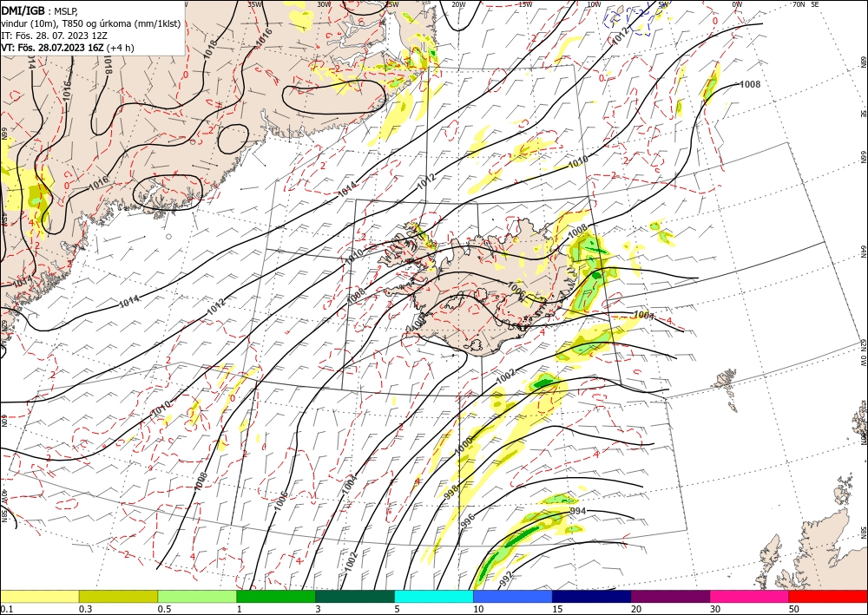Click the "998" isobar label

452,492
